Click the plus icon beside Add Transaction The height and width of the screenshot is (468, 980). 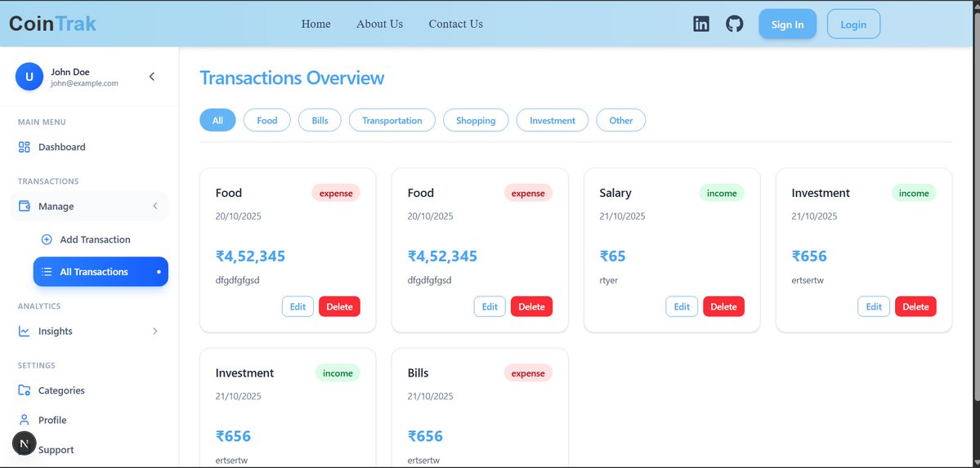[x=47, y=239]
